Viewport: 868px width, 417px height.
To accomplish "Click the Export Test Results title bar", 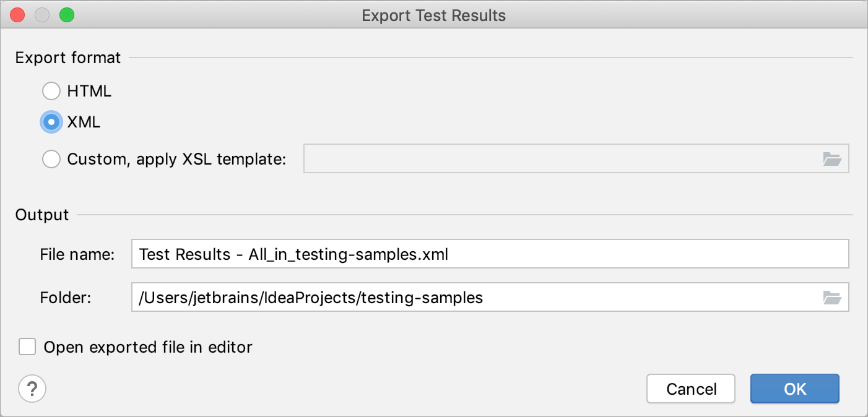I will pos(433,15).
